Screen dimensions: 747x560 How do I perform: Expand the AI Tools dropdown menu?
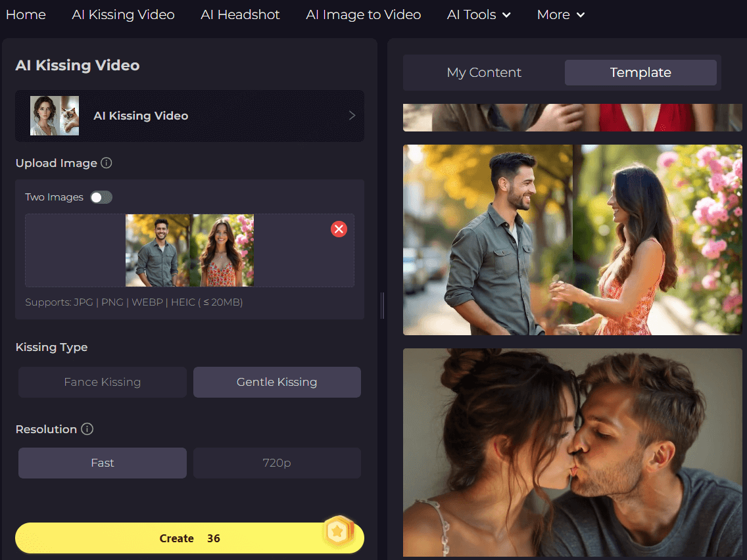(479, 14)
